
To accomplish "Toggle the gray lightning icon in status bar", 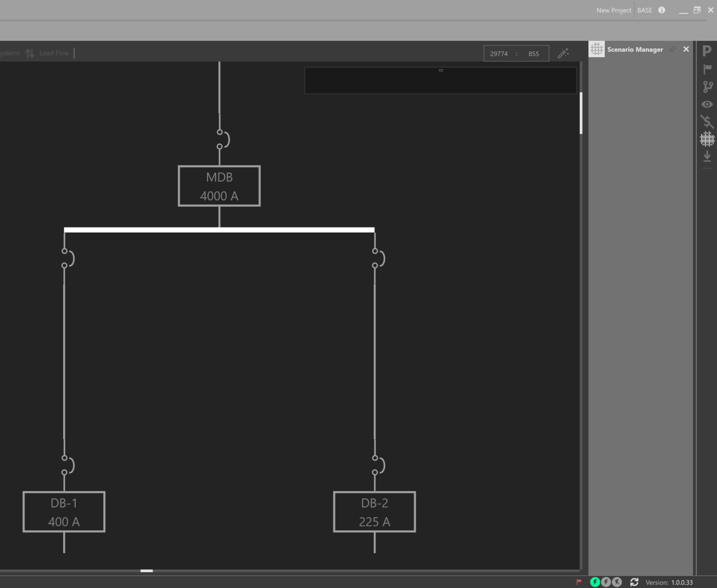I will 606,582.
